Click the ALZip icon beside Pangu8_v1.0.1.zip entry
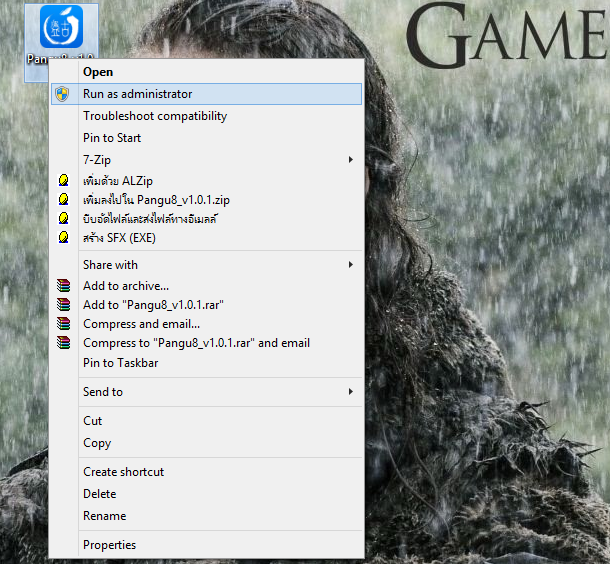The width and height of the screenshot is (610, 564). pyautogui.click(x=63, y=200)
